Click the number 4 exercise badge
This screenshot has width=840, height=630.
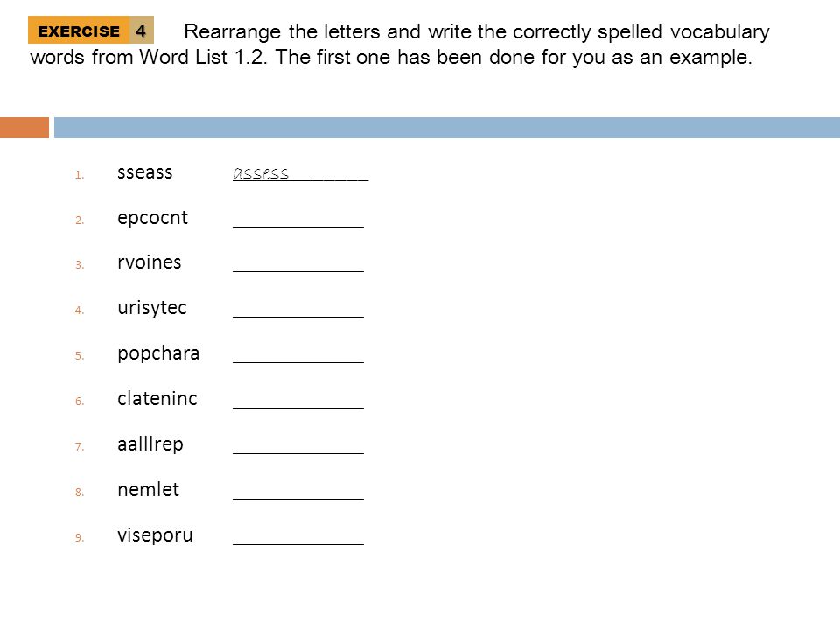coord(142,30)
